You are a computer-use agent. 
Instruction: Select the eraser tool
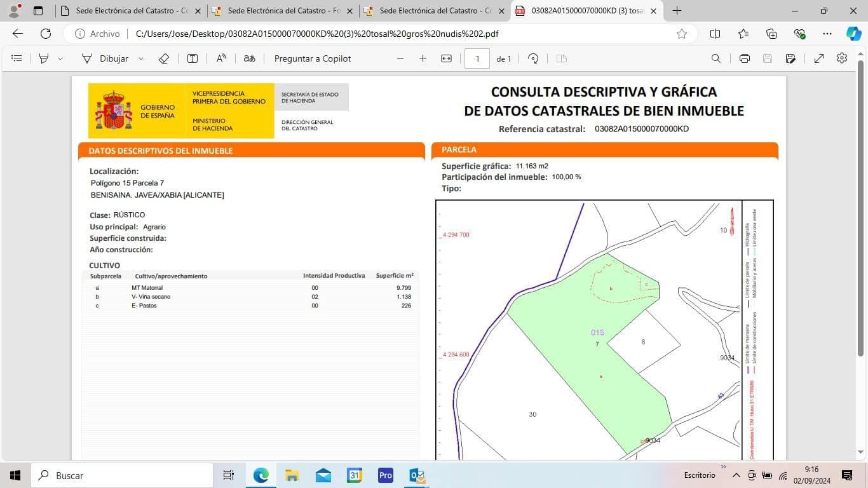[x=163, y=58]
